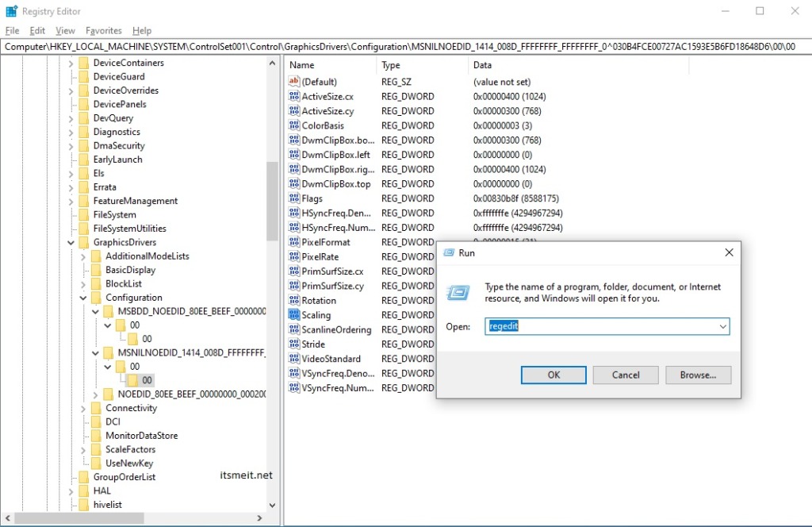Open the Run dialog's Open dropdown arrow
The width and height of the screenshot is (812, 527).
tap(722, 325)
